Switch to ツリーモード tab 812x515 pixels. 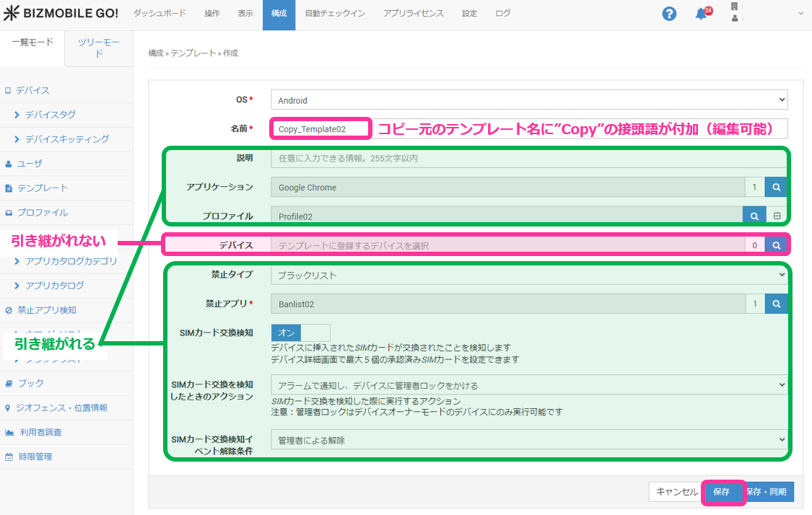tap(99, 48)
